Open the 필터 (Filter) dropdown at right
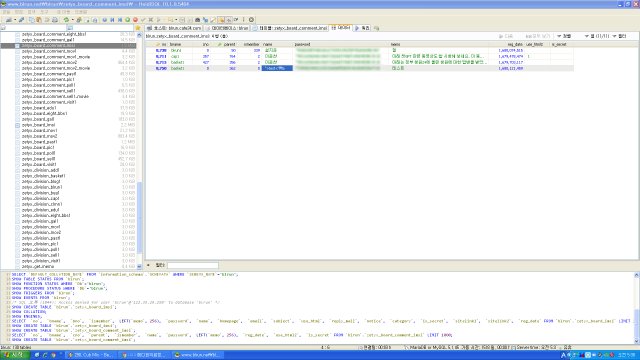Screen dimensions: 640x360 click(x=619, y=36)
